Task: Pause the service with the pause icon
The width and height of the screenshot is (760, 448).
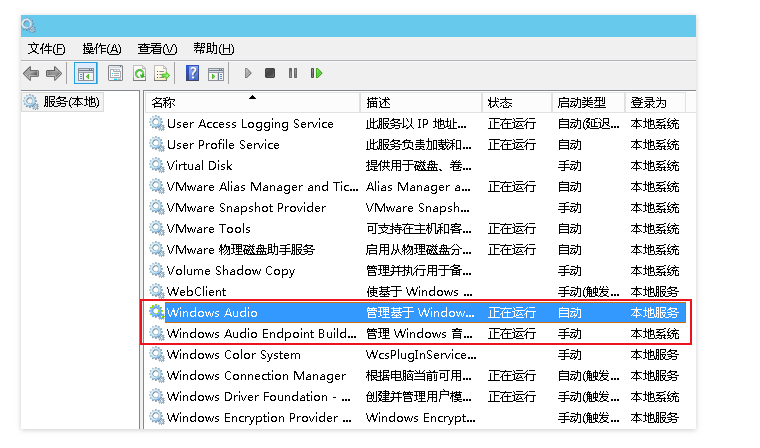Action: pos(293,73)
